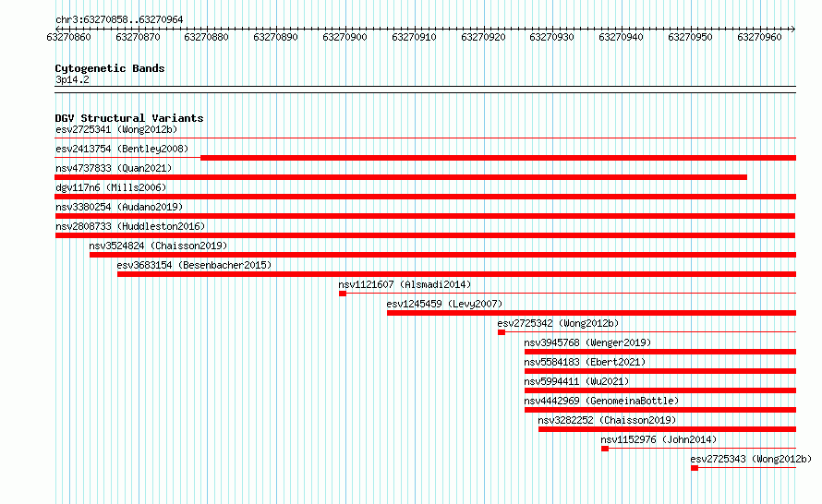Open the dgv117n6 (Mills2006) label
This screenshot has width=822, height=504.
click(111, 187)
